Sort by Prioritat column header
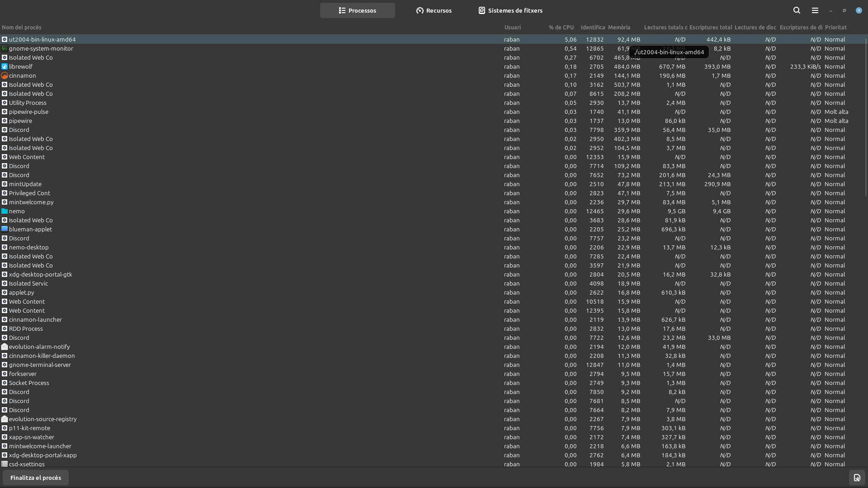 click(x=835, y=28)
